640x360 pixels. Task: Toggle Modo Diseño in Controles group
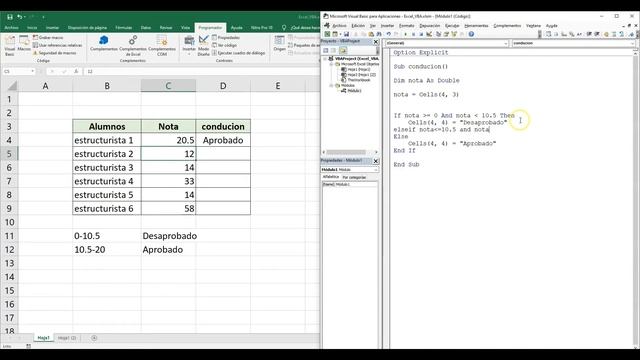click(203, 45)
